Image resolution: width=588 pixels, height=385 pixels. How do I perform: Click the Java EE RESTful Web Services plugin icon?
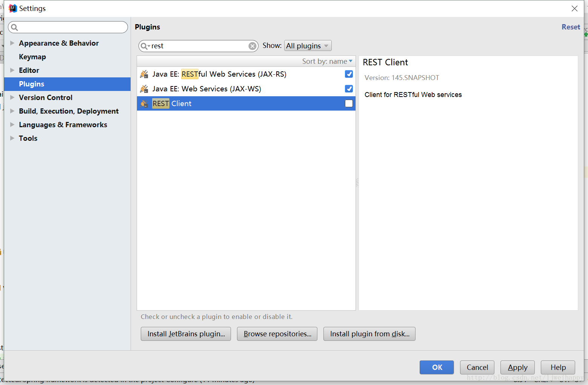tap(144, 74)
